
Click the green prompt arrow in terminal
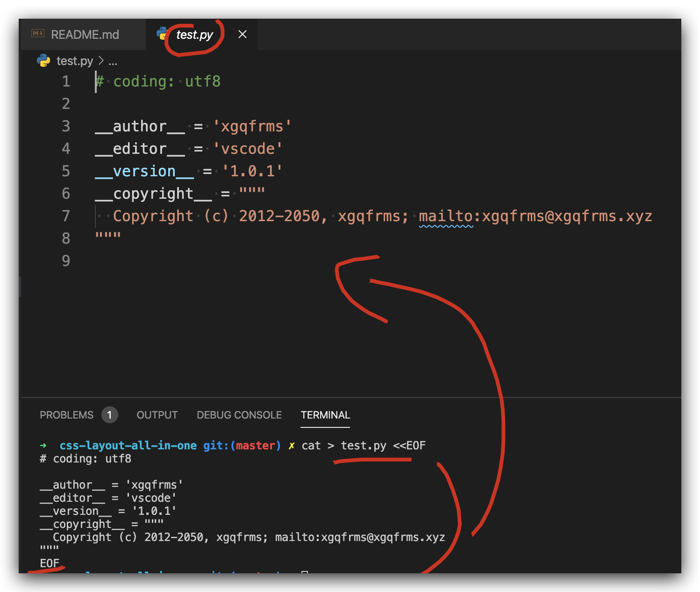(43, 446)
